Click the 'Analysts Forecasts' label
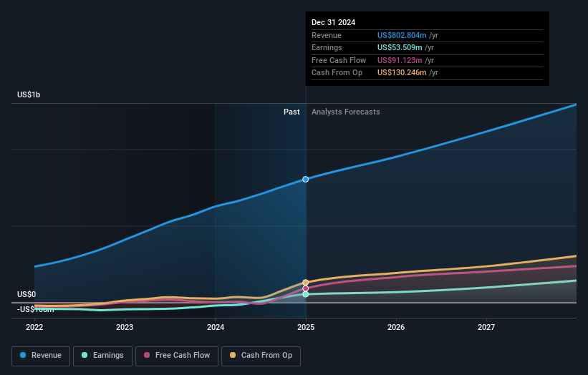Image resolution: width=588 pixels, height=375 pixels. tap(346, 112)
